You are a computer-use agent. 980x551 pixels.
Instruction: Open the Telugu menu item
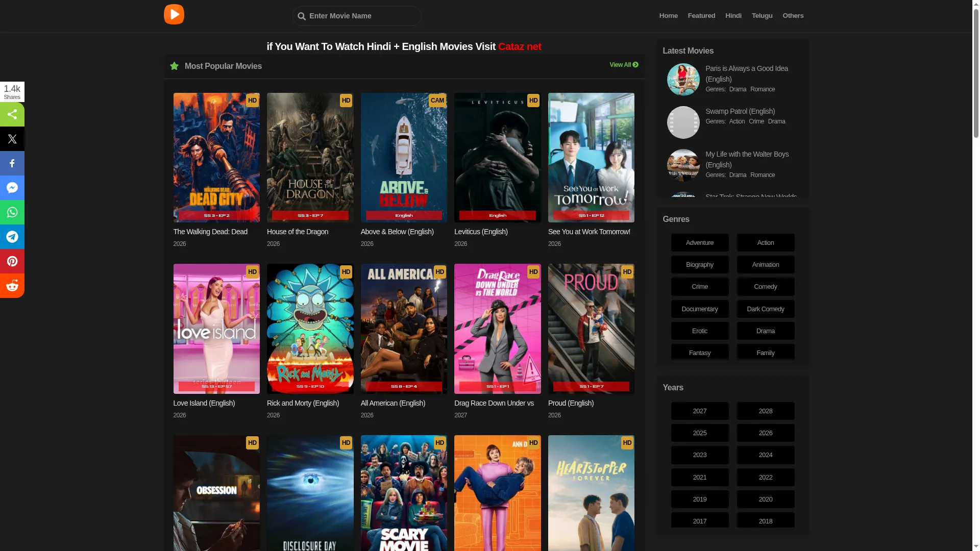[x=762, y=16]
